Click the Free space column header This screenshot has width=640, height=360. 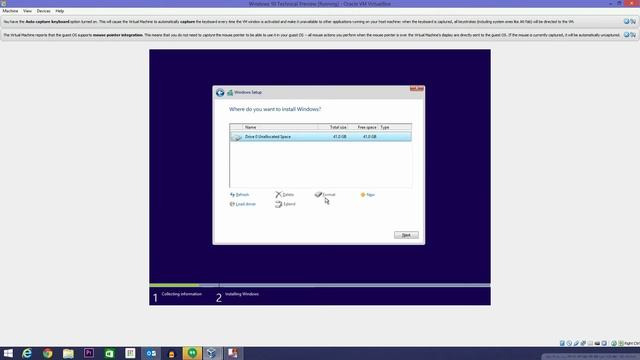[x=363, y=127]
